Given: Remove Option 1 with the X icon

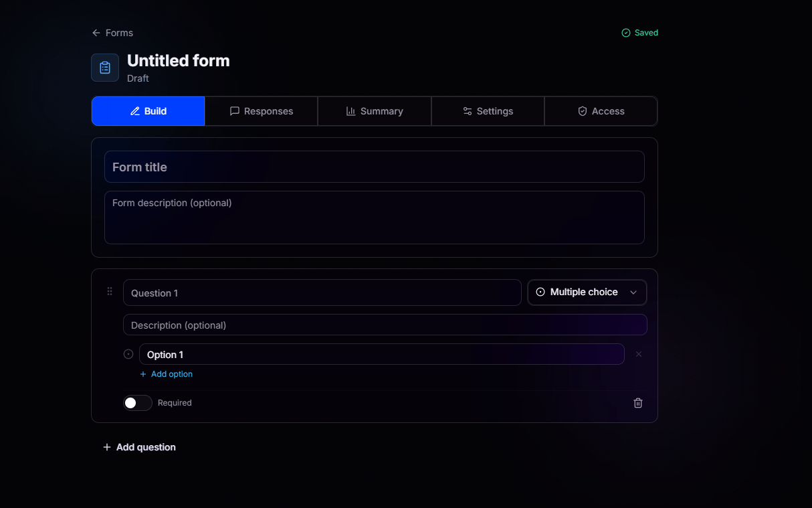Looking at the screenshot, I should (639, 354).
